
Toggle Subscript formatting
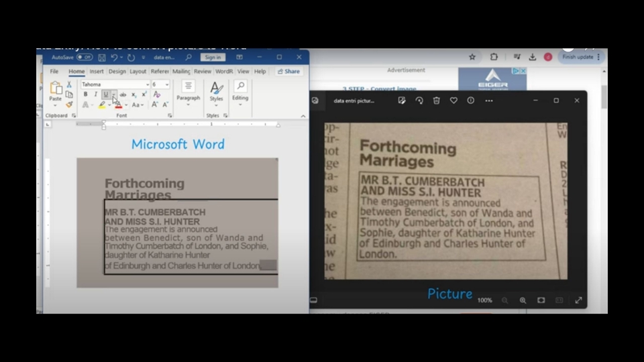point(134,95)
